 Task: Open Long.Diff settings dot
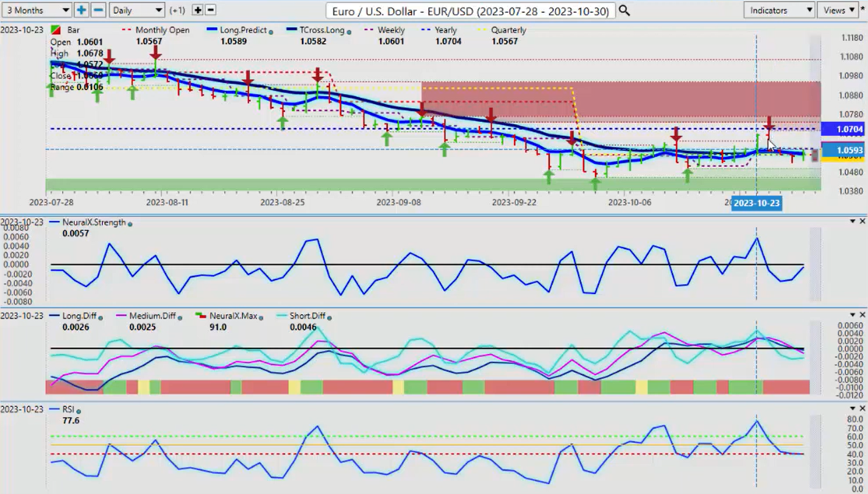[100, 317]
